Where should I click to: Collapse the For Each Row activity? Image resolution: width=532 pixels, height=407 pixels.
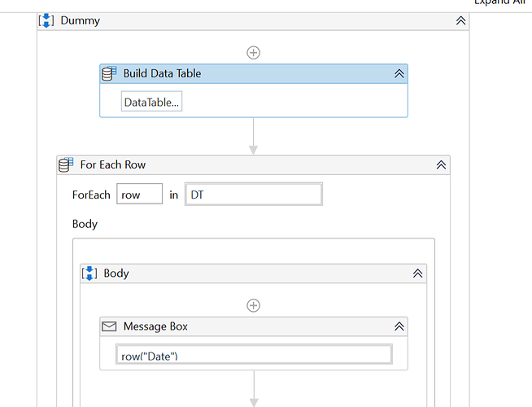[441, 164]
